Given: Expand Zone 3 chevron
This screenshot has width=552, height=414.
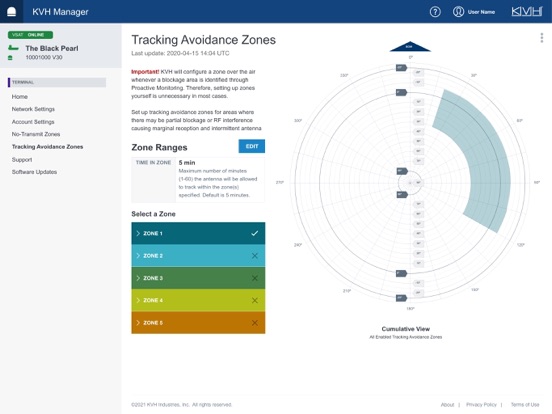Looking at the screenshot, I should tap(138, 278).
